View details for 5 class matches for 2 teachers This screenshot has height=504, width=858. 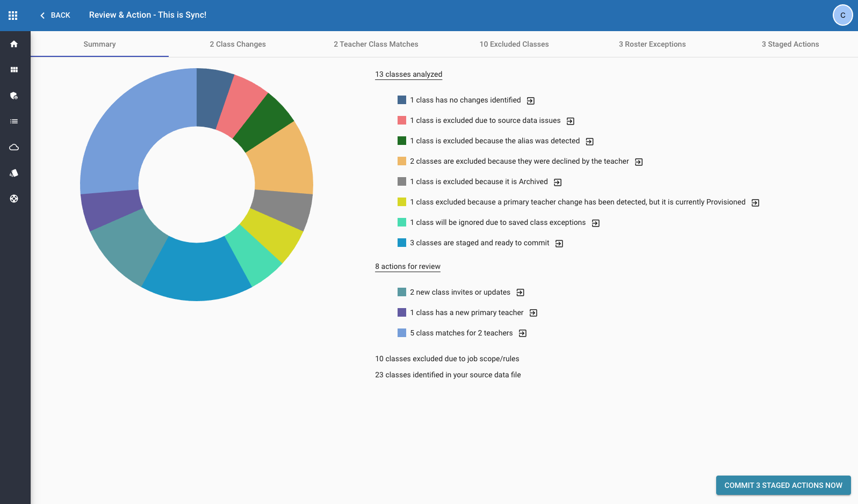[x=523, y=333]
